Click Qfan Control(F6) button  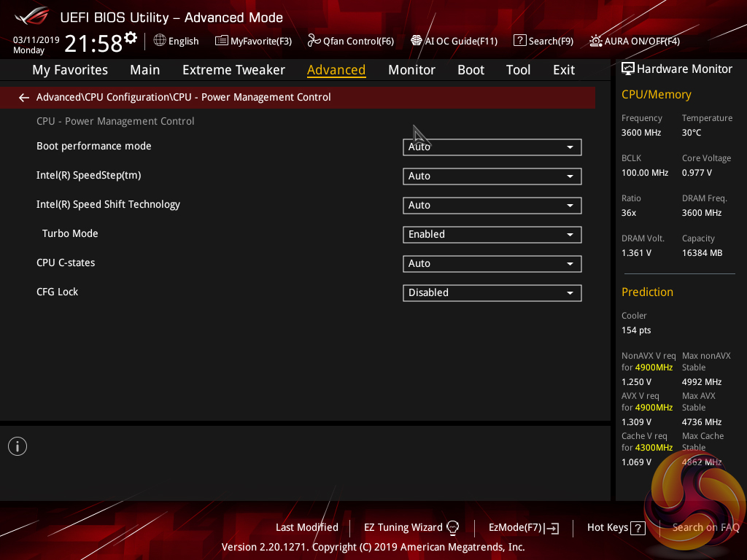tap(351, 41)
